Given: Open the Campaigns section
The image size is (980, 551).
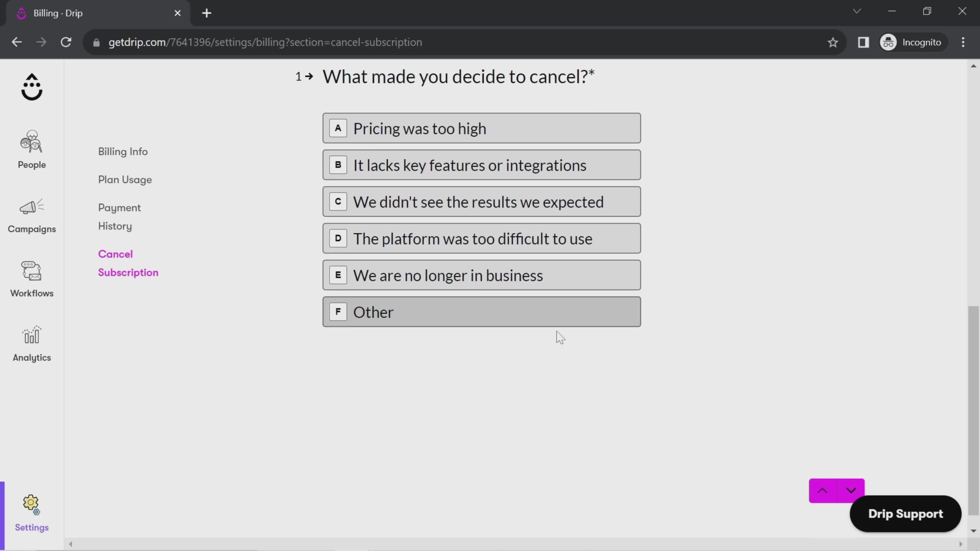Looking at the screenshot, I should pyautogui.click(x=32, y=215).
